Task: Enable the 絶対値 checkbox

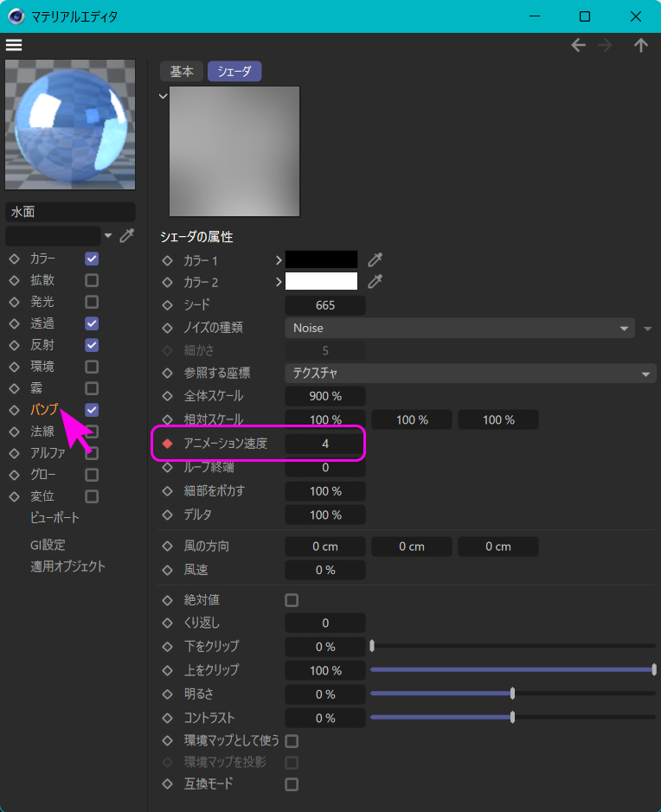Action: coord(292,600)
